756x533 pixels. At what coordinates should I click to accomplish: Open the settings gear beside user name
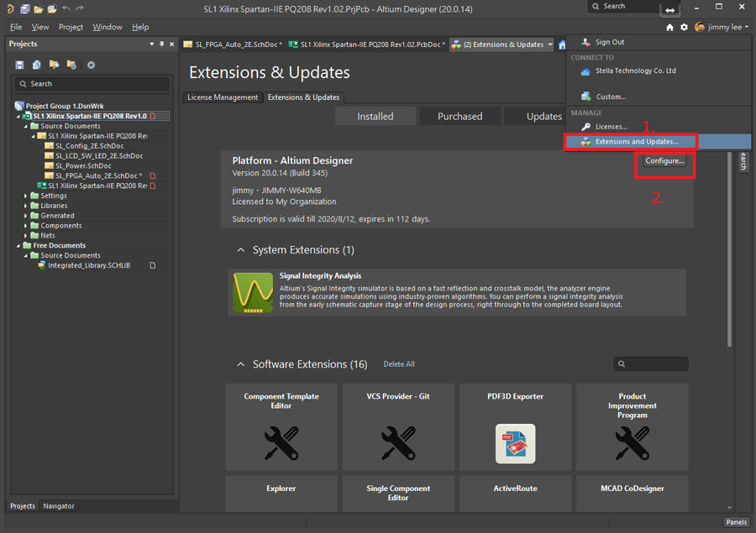coord(684,28)
